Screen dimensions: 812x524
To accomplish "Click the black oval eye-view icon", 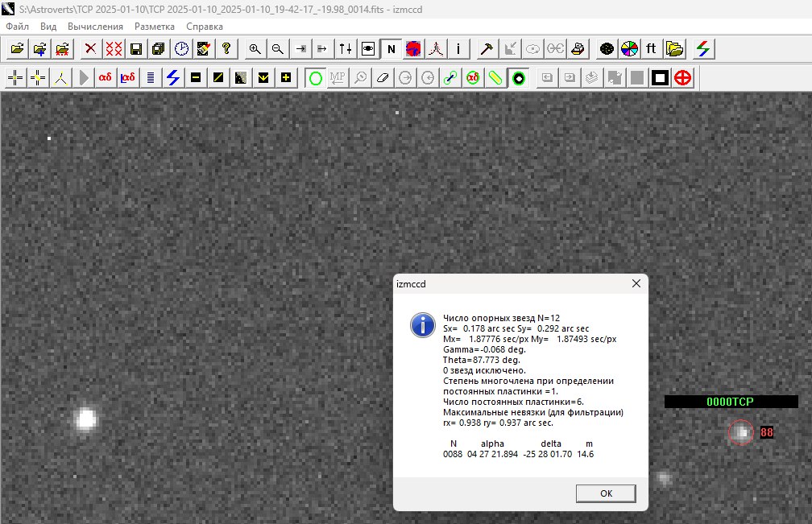I will [x=368, y=49].
